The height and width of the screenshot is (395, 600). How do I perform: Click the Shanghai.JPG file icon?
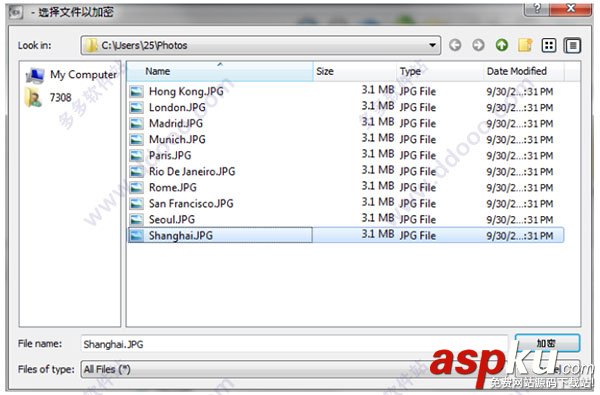tap(137, 235)
